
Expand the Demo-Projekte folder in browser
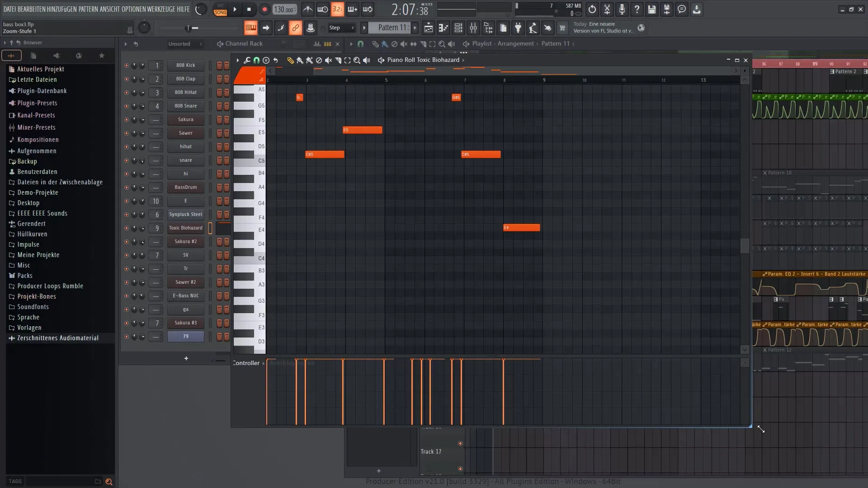click(38, 192)
